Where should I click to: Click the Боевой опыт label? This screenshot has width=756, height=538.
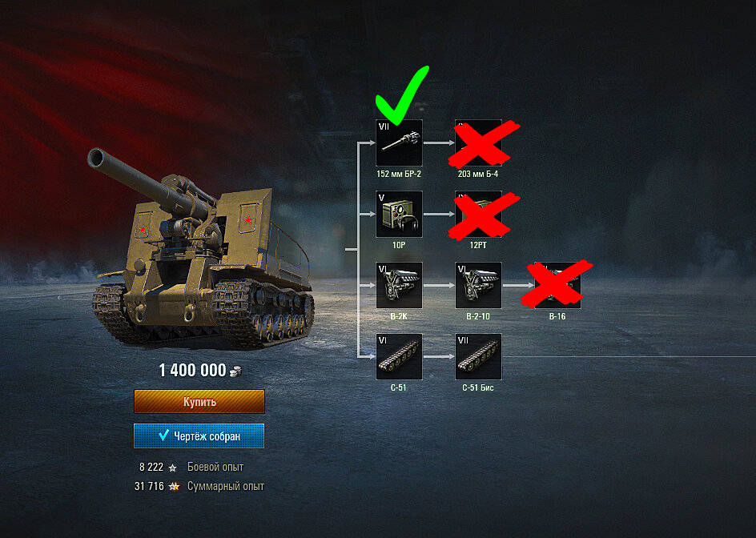coord(215,467)
